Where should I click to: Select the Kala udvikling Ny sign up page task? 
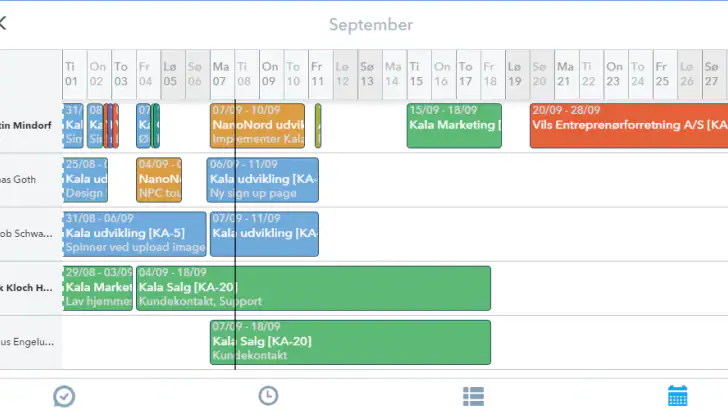point(263,180)
